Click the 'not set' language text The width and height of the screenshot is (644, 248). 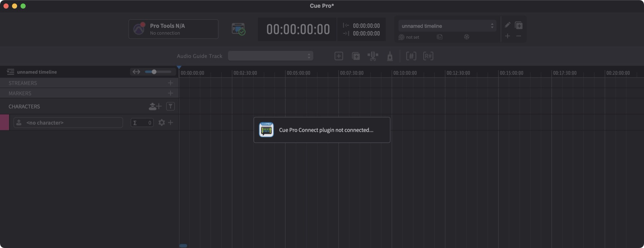(413, 37)
